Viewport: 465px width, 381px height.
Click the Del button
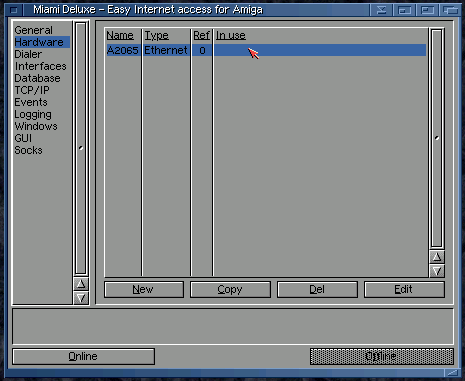point(317,289)
